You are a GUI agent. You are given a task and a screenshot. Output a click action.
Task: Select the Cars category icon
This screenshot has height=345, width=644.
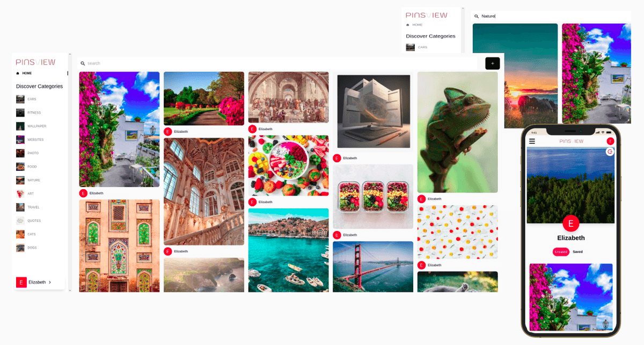pos(20,99)
